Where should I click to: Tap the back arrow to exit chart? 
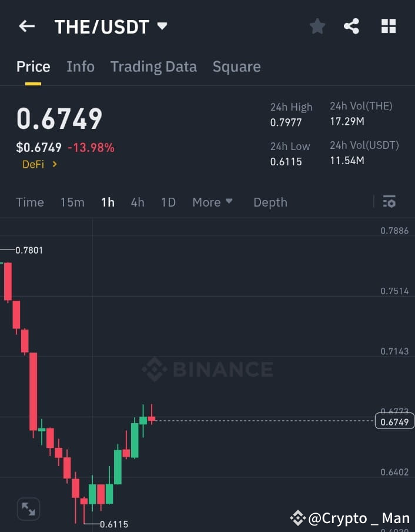click(x=25, y=26)
